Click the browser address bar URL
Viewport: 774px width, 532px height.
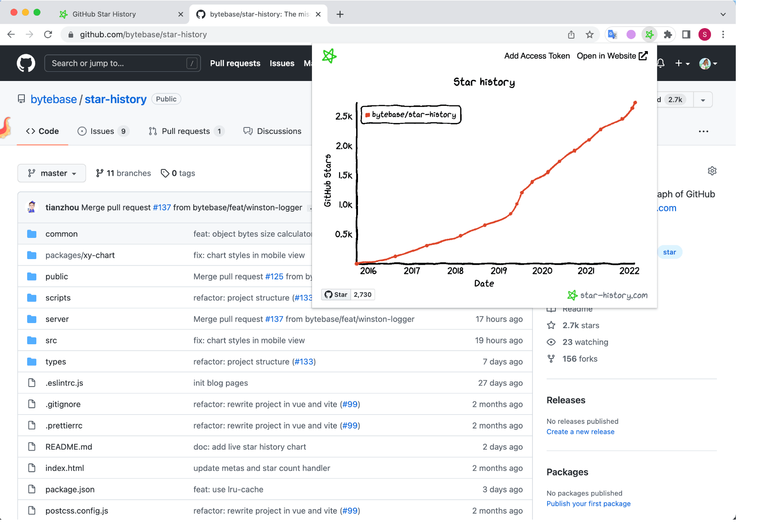point(143,35)
